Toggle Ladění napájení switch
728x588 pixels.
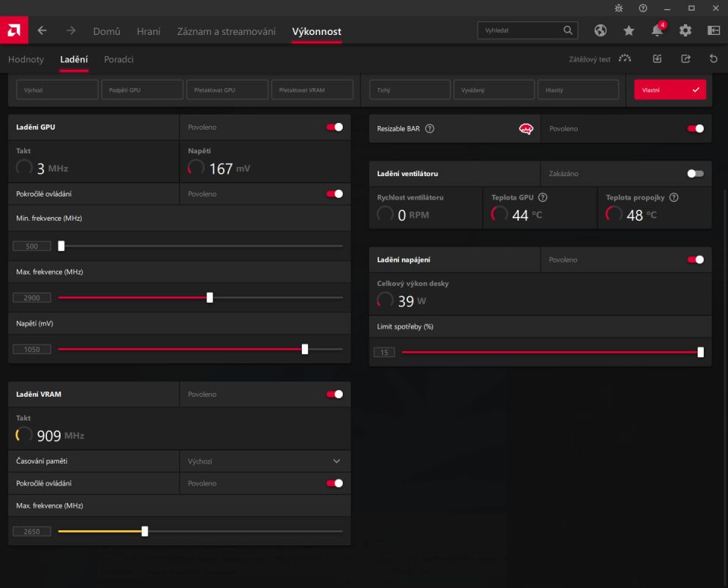pyautogui.click(x=695, y=259)
